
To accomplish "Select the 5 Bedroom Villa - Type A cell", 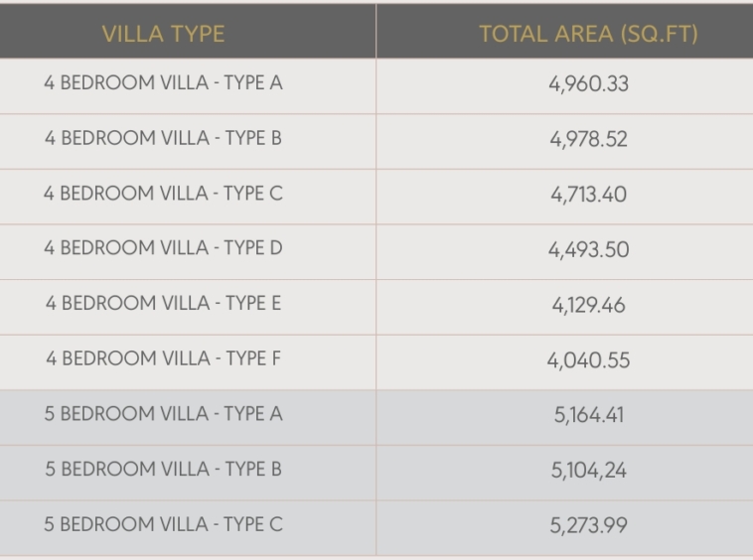I will click(x=163, y=414).
